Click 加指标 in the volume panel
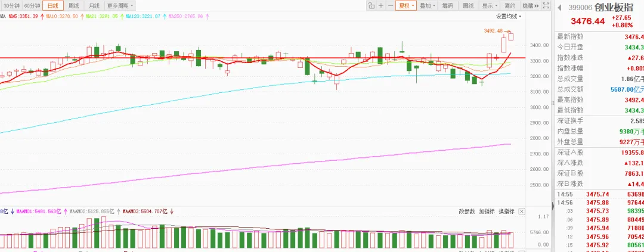Viewport: 644px width, 252px height. [x=487, y=211]
